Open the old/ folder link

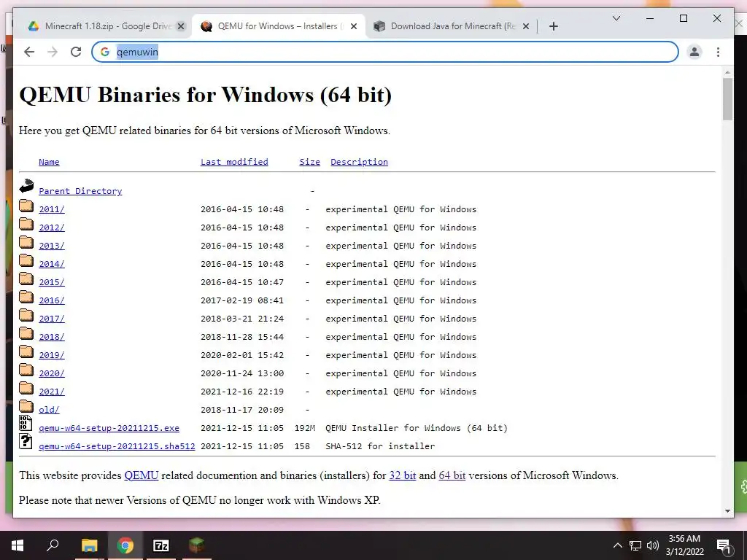click(49, 410)
